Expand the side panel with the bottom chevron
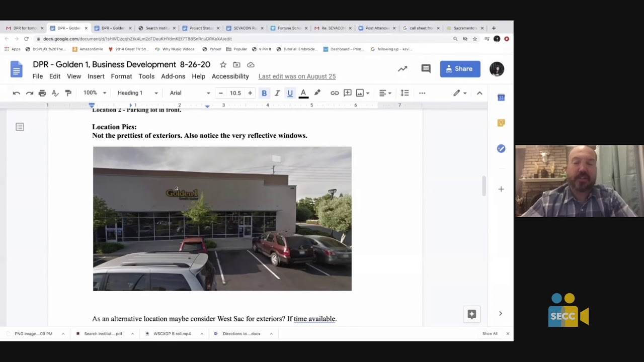644x362 pixels. click(501, 314)
